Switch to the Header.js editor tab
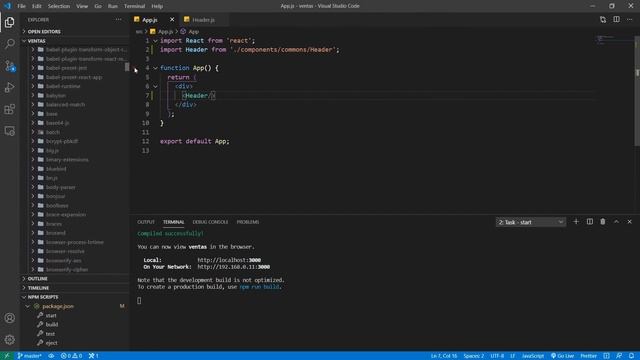This screenshot has height=360, width=640. pos(203,20)
